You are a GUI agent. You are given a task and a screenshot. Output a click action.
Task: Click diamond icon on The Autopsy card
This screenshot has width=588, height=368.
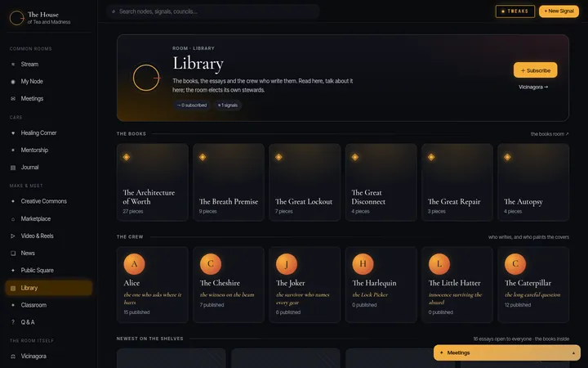pyautogui.click(x=507, y=157)
